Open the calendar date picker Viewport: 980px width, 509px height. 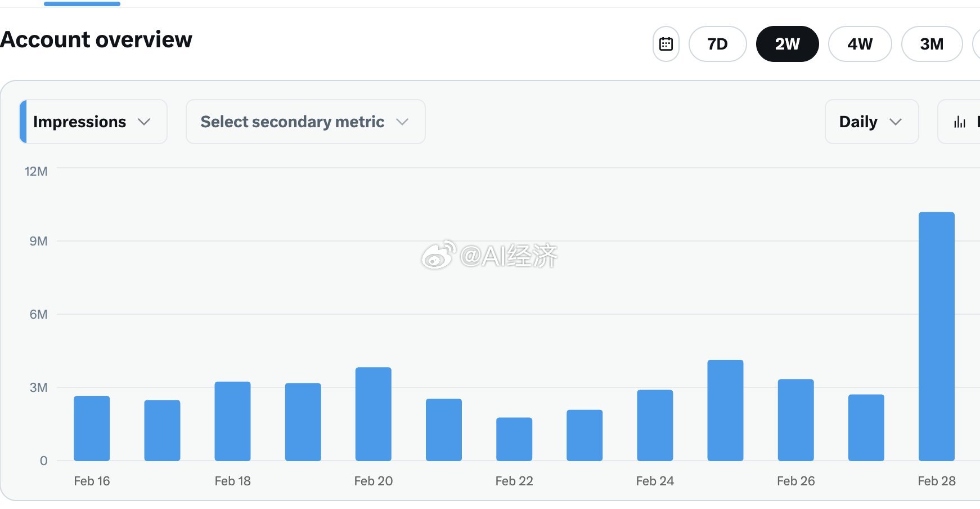[666, 44]
